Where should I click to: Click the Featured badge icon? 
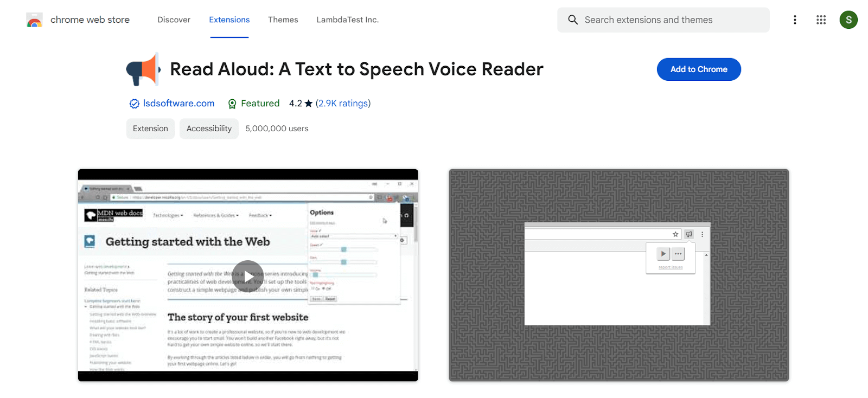point(232,104)
